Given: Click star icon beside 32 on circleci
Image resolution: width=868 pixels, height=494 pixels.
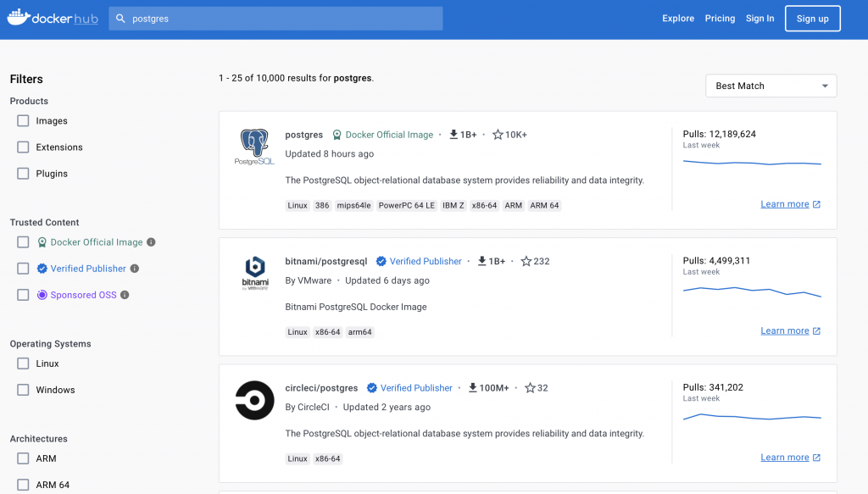Looking at the screenshot, I should [530, 388].
